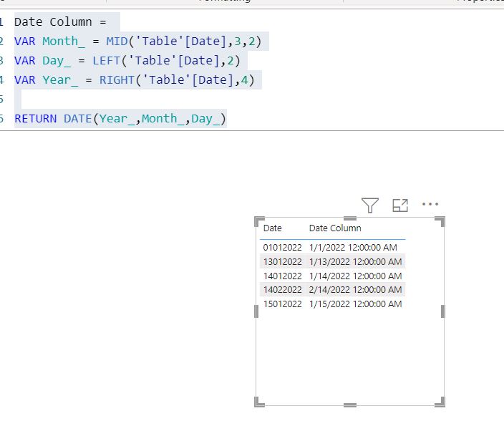Select table cell 14012022

(x=282, y=276)
